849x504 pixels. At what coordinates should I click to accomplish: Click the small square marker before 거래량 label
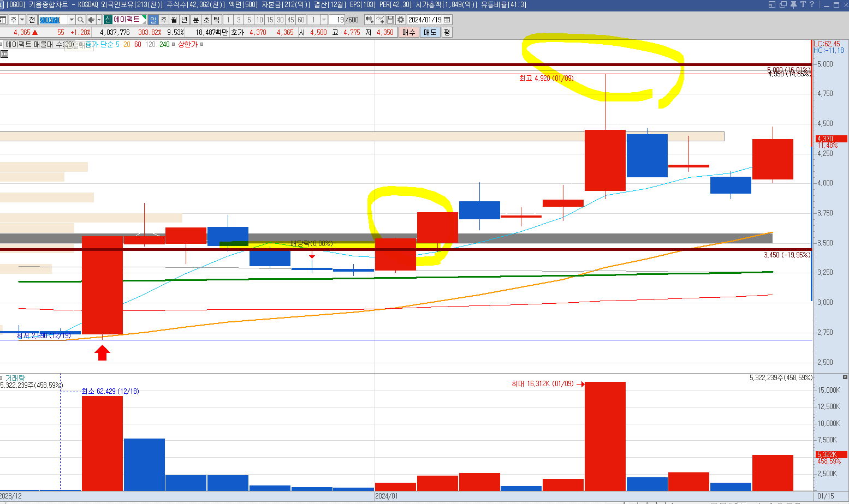pos(2,377)
